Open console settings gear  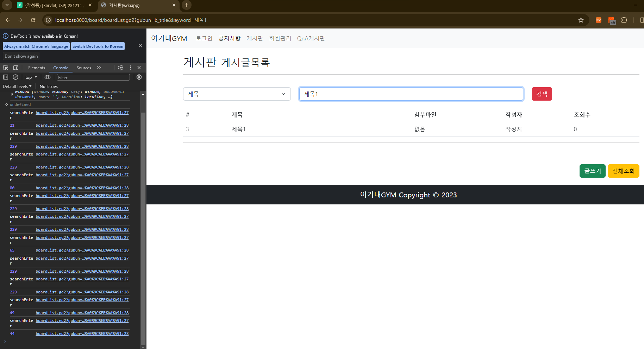(x=139, y=77)
